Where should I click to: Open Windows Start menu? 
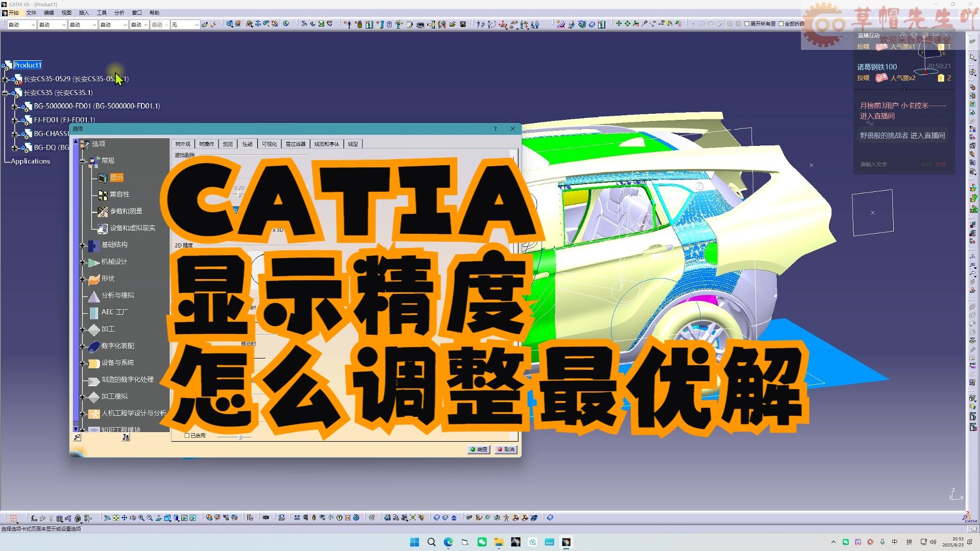pos(414,542)
